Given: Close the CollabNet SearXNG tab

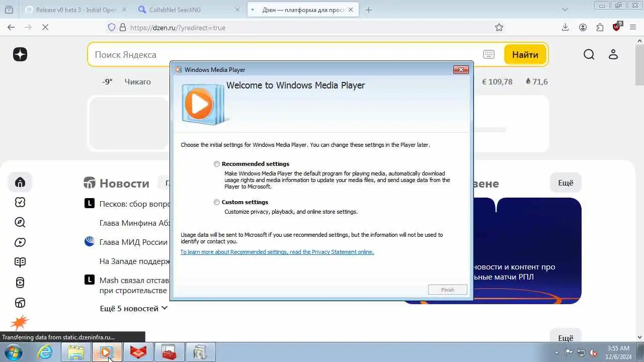Looking at the screenshot, I should [238, 10].
